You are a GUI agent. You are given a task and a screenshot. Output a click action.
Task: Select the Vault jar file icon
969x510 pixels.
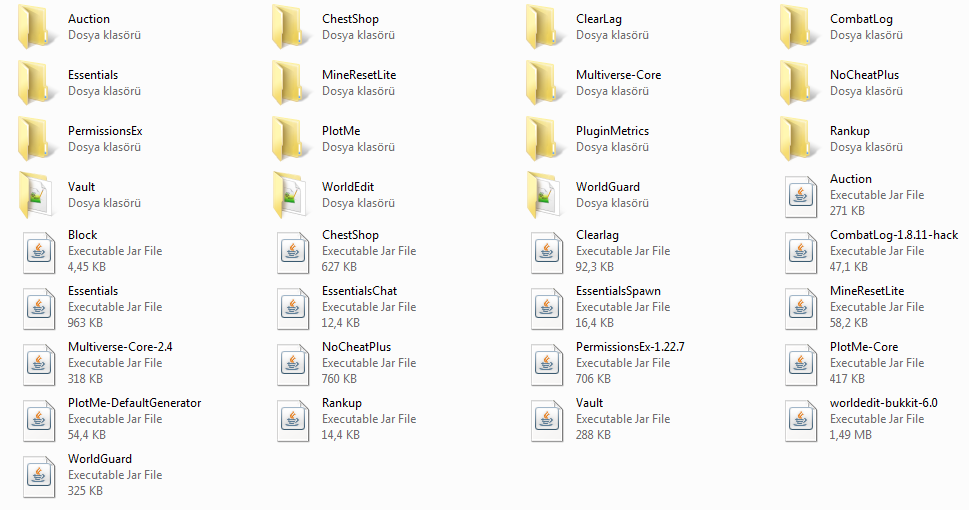click(547, 421)
